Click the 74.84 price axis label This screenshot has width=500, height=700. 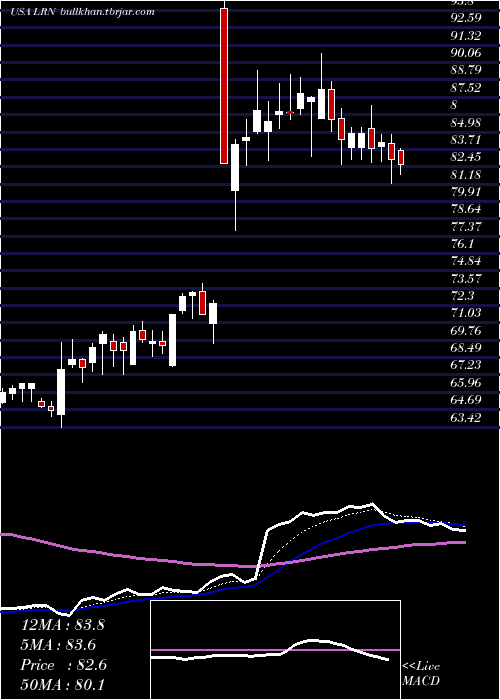467,261
